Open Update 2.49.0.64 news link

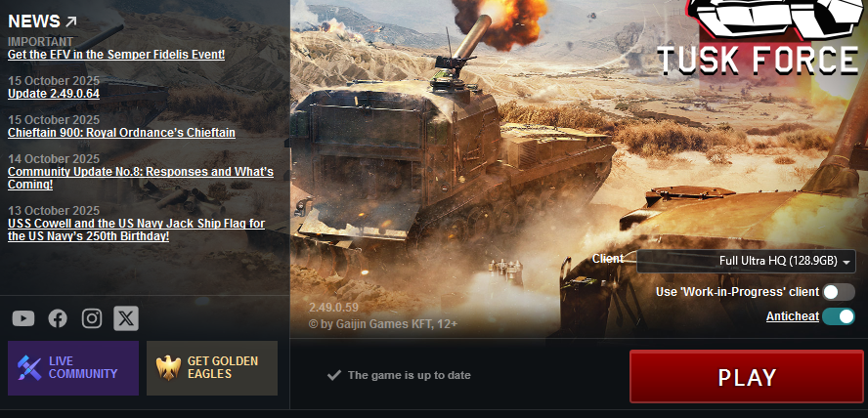click(x=54, y=94)
